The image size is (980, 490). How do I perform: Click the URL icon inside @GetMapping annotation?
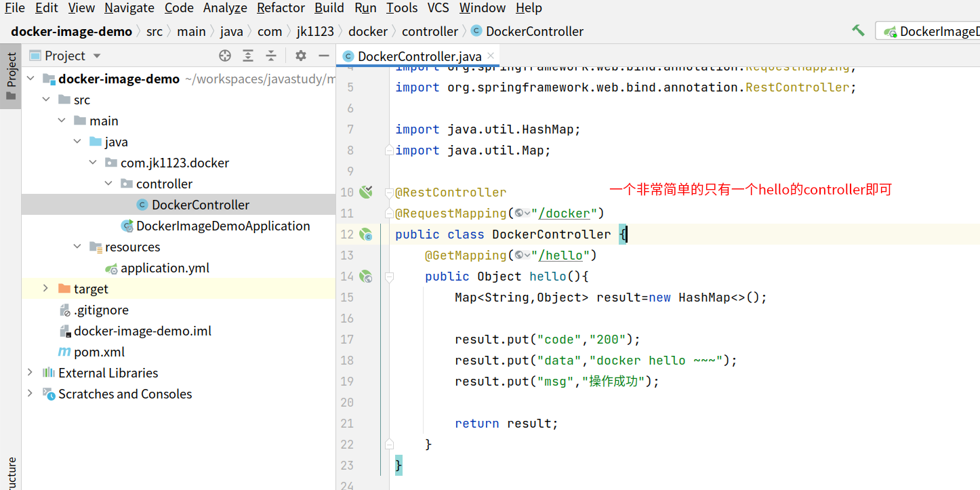click(517, 255)
